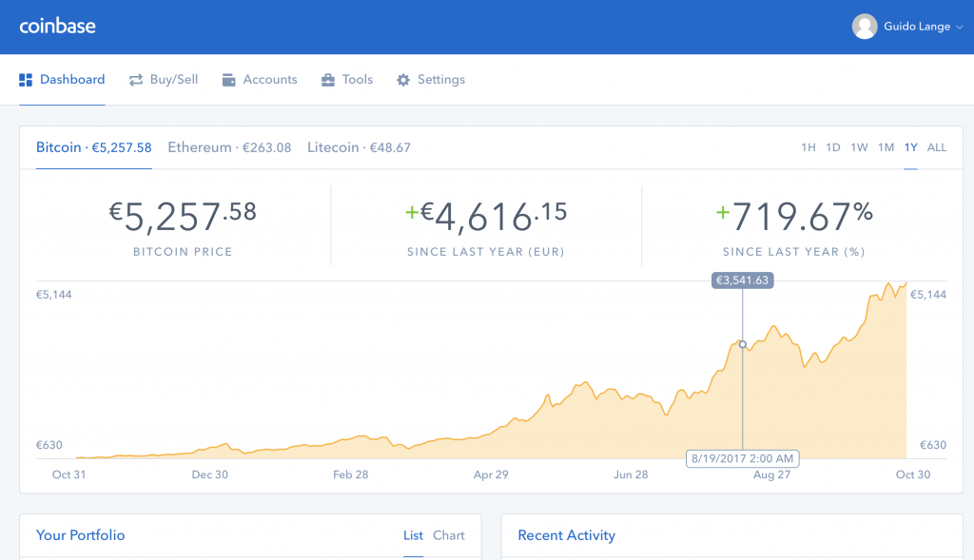Screen dimensions: 974x560
Task: Click the +€4,616.15 since last year value
Action: (x=486, y=217)
